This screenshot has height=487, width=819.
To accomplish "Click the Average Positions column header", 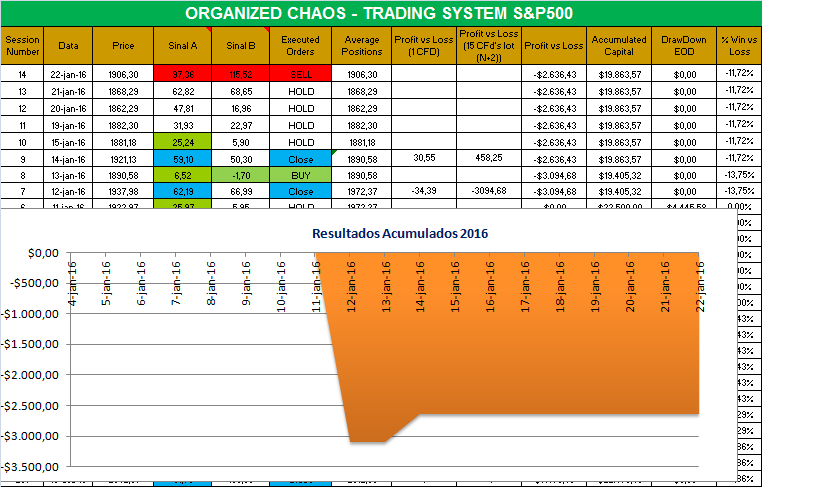I will 361,45.
